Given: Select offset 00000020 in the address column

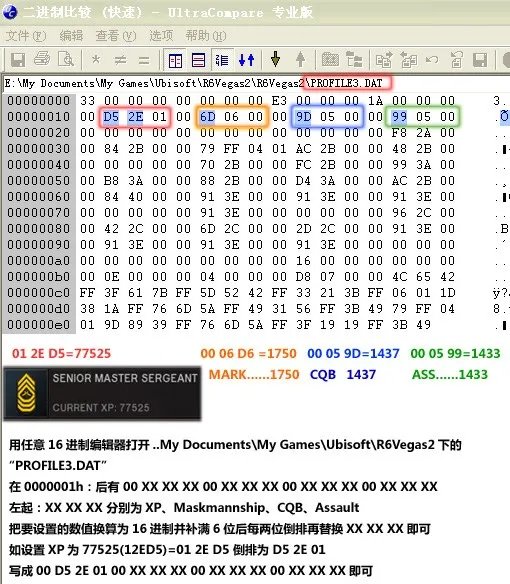Looking at the screenshot, I should (x=39, y=133).
